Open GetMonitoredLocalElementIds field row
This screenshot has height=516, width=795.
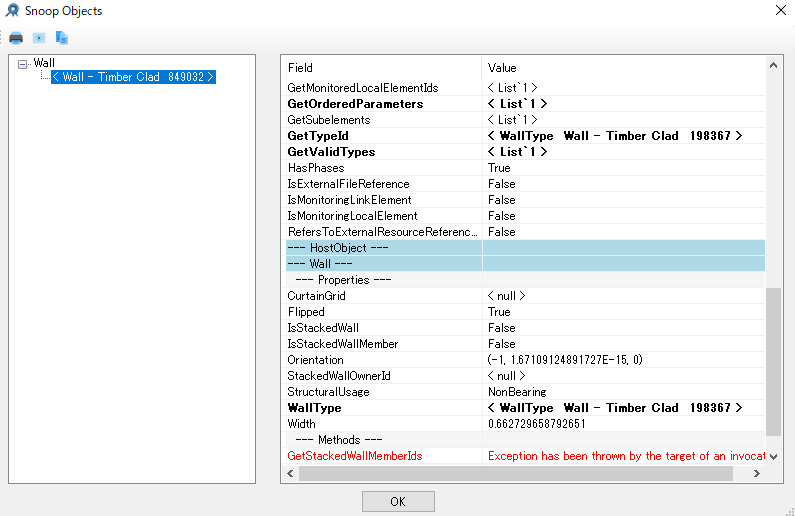[x=363, y=88]
